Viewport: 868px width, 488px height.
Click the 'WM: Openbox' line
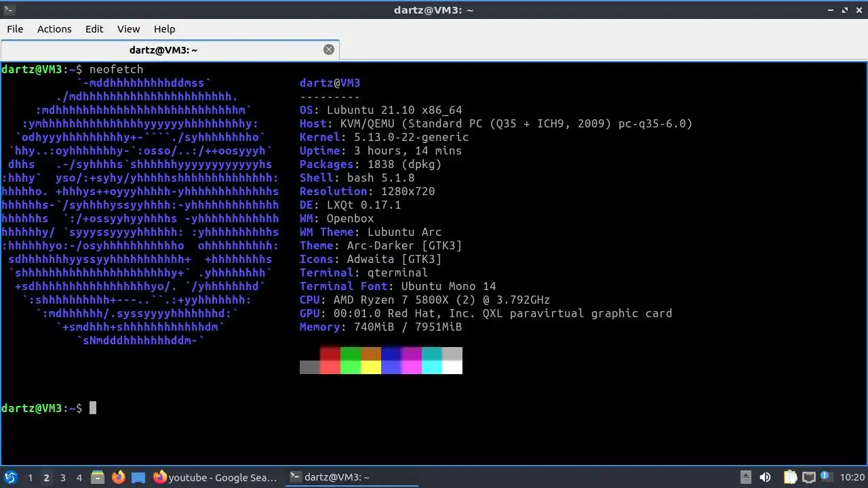[336, 218]
